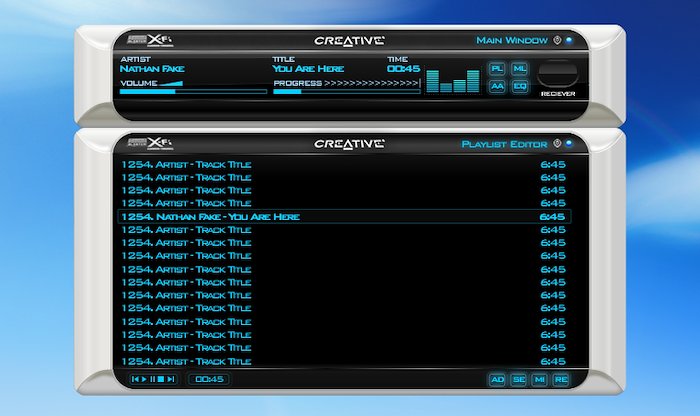The width and height of the screenshot is (700, 416).
Task: Toggle the playlist with the PL button
Action: click(x=497, y=69)
